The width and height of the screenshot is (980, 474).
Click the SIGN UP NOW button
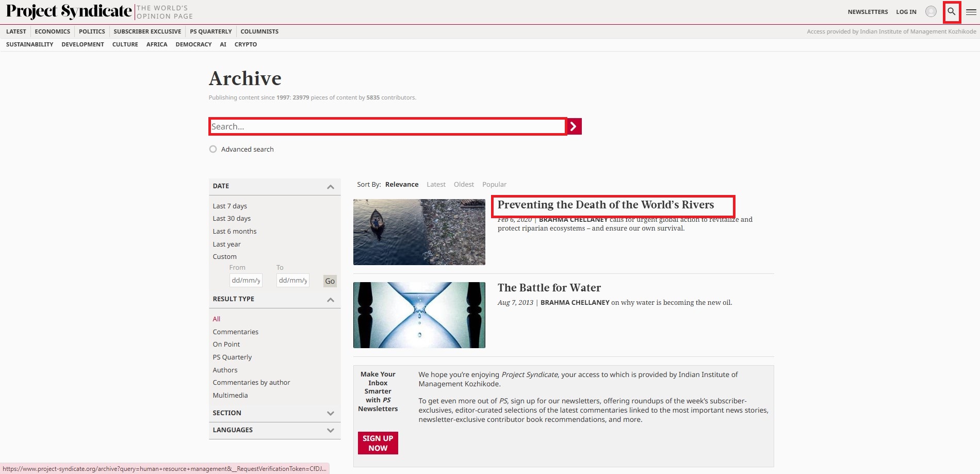[x=378, y=443]
